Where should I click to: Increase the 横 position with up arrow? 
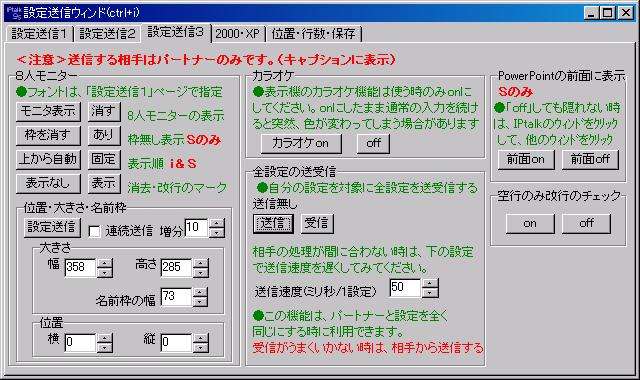[105, 338]
